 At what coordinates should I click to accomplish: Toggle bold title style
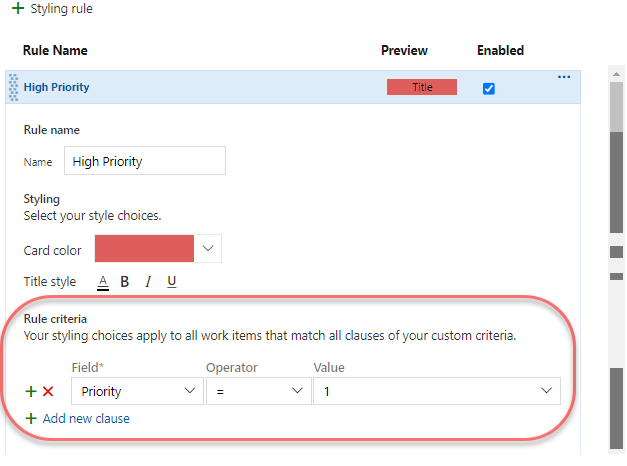point(125,282)
